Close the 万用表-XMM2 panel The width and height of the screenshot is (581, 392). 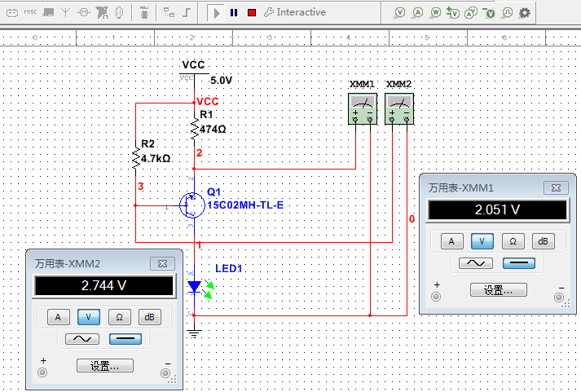click(x=162, y=263)
